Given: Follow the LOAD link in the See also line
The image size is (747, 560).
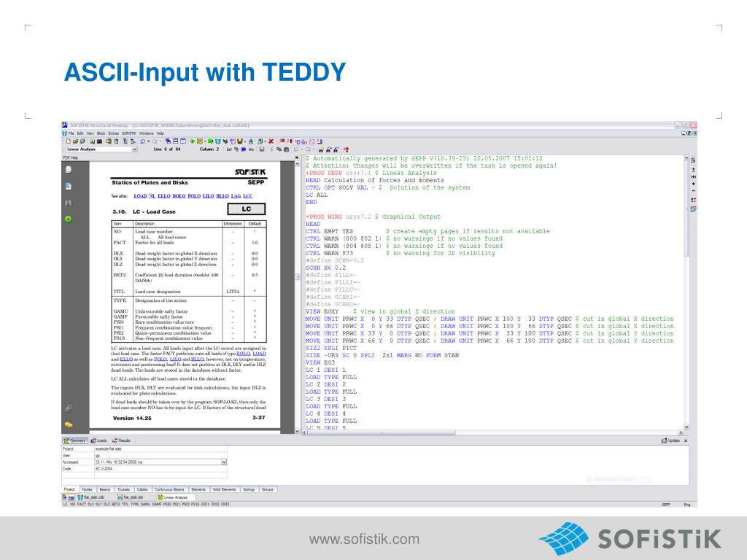Looking at the screenshot, I should pyautogui.click(x=140, y=196).
